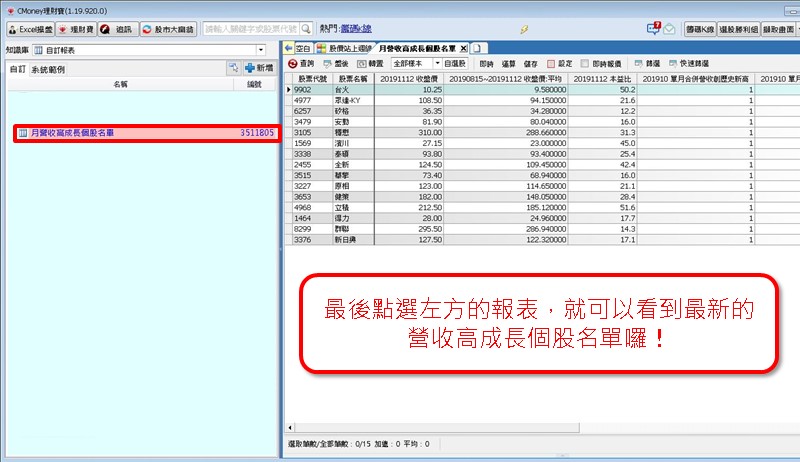The height and width of the screenshot is (462, 800).
Task: Open the chat messages notification icon
Action: pos(653,28)
